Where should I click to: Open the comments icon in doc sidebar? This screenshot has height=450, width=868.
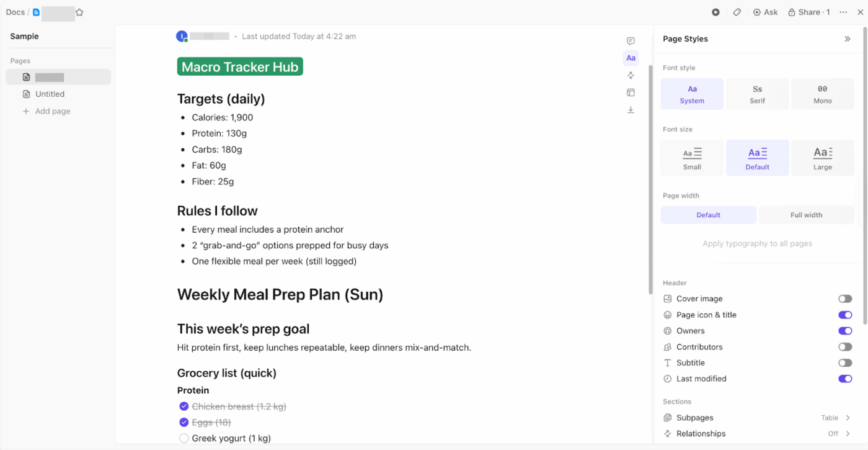(631, 42)
